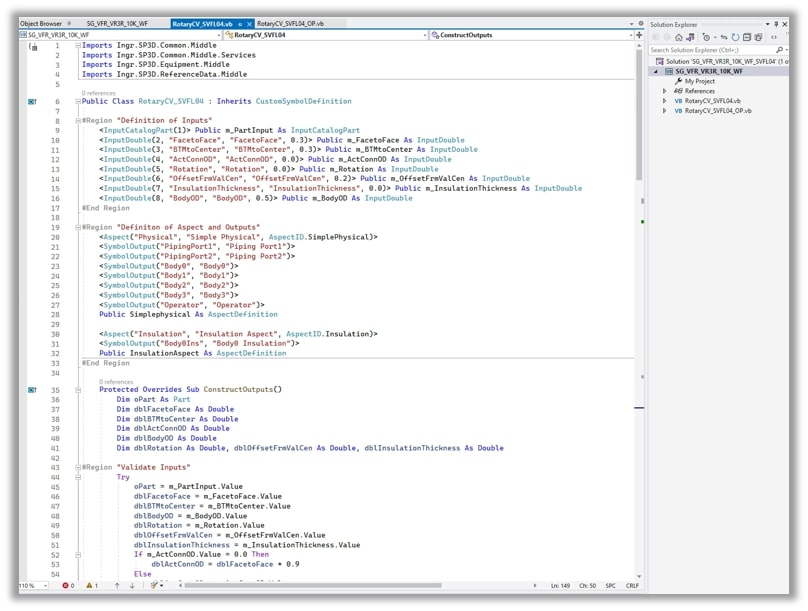Click gear icon beside tab overflow arrow
Screen dimensions: 808x611
click(641, 24)
